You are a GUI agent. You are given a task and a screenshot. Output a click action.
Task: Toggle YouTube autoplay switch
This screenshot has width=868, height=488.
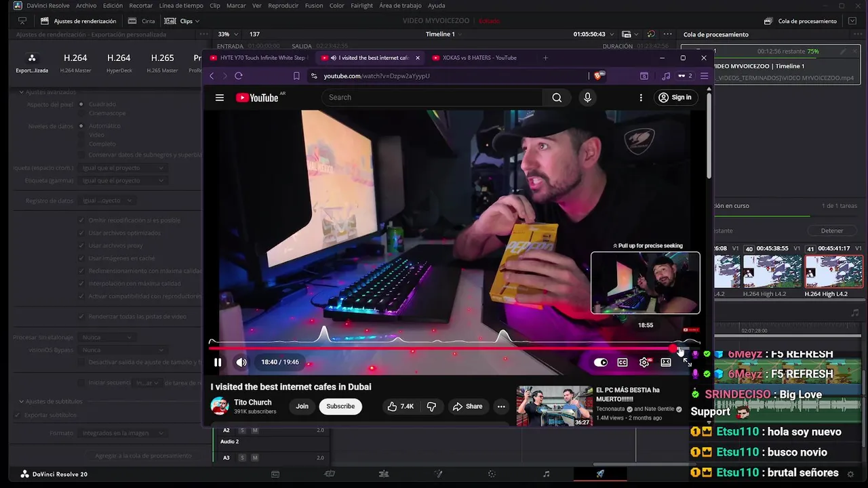601,363
